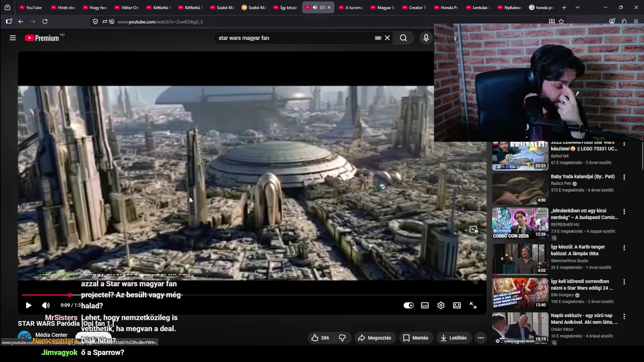The height and width of the screenshot is (362, 644).
Task: Like the video with 386 likes
Action: tap(320, 338)
